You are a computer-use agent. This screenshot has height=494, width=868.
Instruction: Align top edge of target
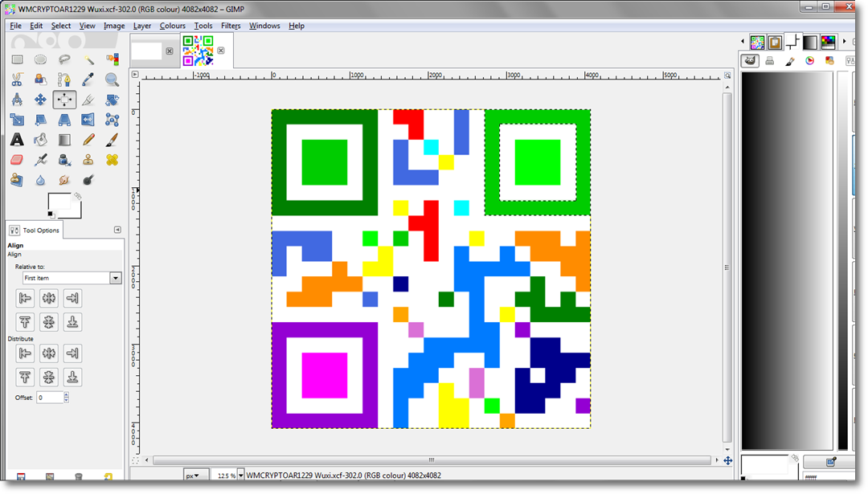25,322
